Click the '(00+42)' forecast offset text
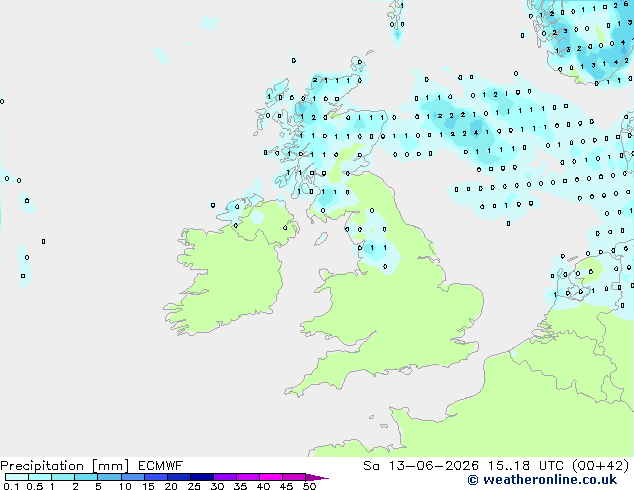Viewport: 634px width, 490px height. (601, 466)
